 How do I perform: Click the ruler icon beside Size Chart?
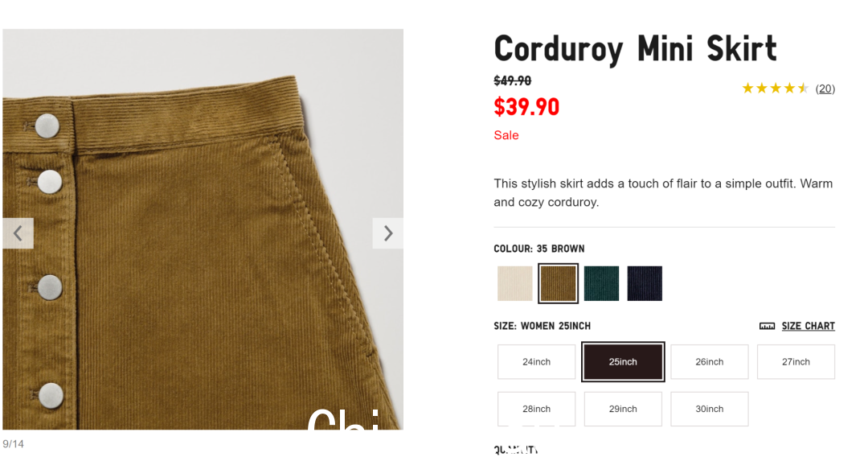pos(767,327)
